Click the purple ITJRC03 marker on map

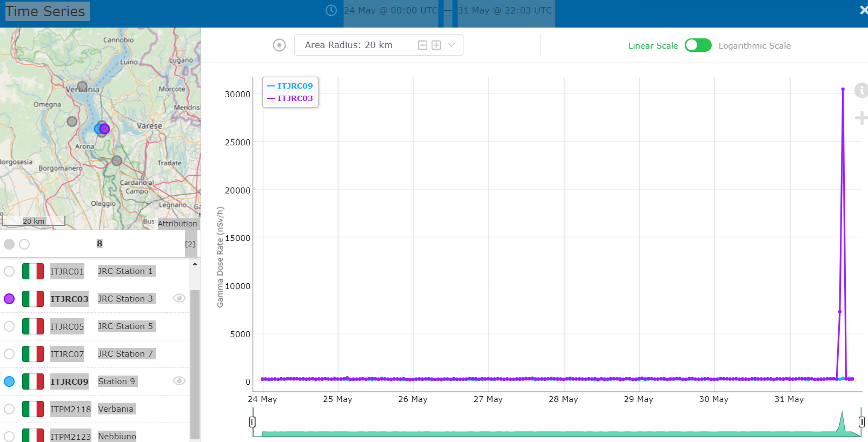click(x=105, y=129)
